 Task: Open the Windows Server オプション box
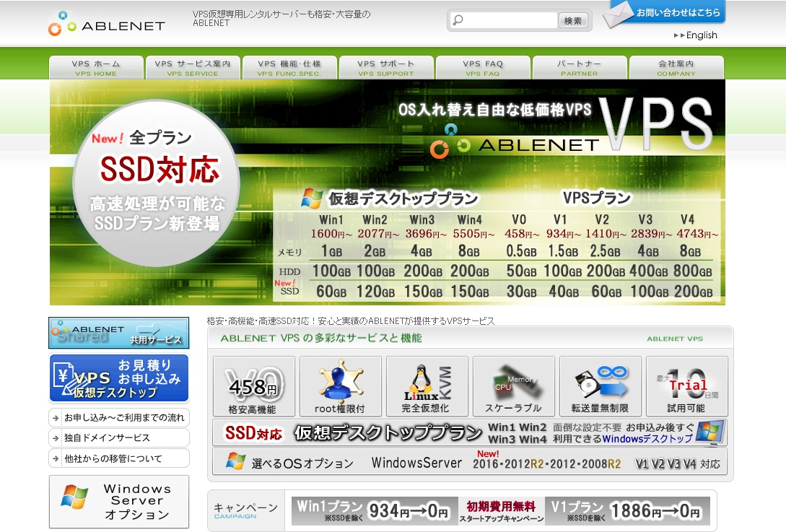pos(119,502)
